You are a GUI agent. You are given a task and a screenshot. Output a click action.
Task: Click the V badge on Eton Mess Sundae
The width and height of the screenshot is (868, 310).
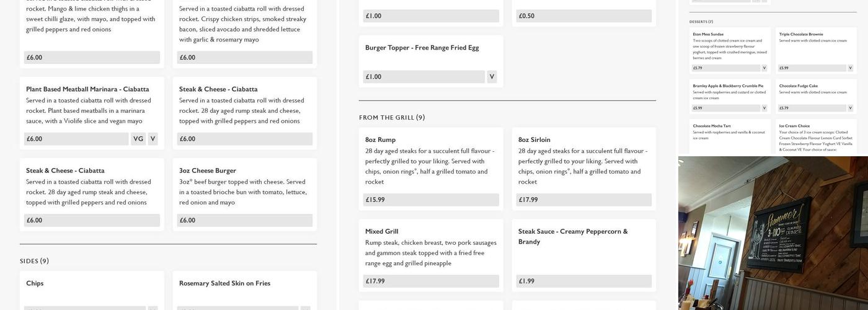click(x=764, y=68)
